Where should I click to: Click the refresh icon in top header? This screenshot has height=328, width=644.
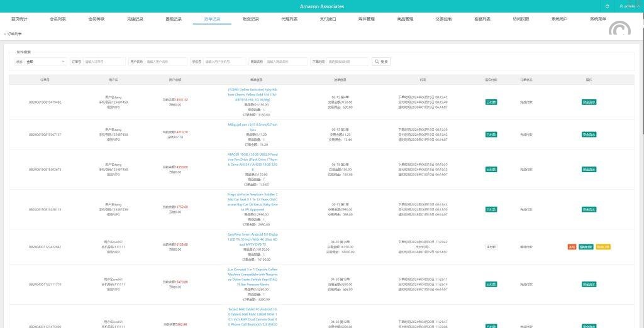607,6
